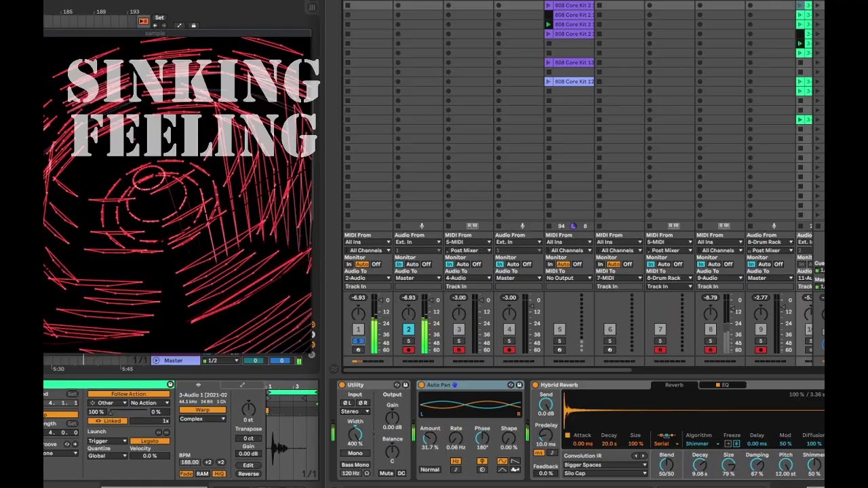Solo track 1 with its S button
Screen dimensions: 868x488
pos(358,341)
